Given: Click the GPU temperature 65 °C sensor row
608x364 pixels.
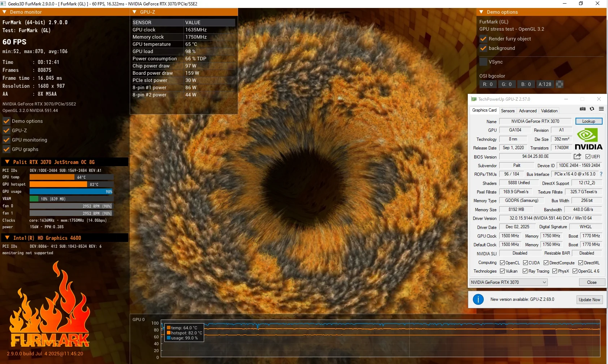Looking at the screenshot, I should 184,44.
